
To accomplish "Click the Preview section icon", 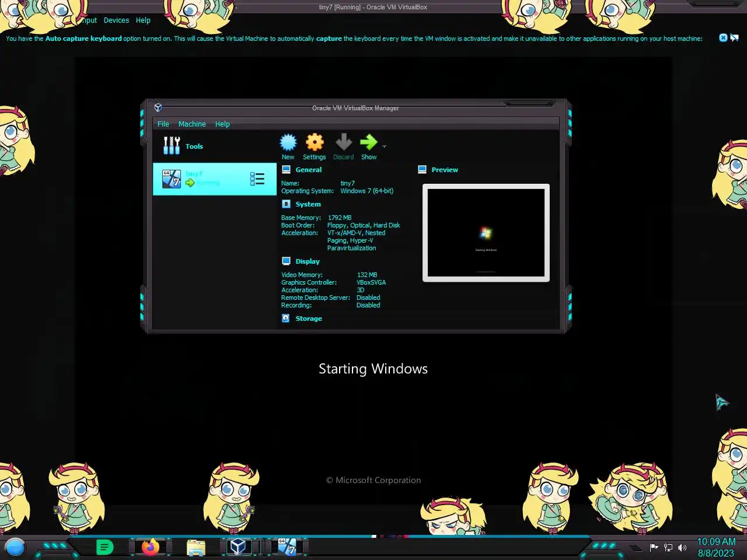I will point(423,170).
